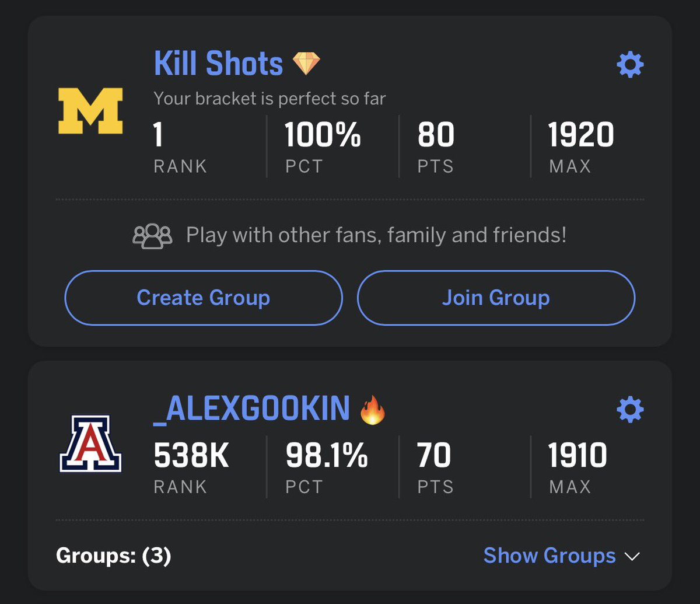Click the Create Group button
700x604 pixels.
pos(204,298)
